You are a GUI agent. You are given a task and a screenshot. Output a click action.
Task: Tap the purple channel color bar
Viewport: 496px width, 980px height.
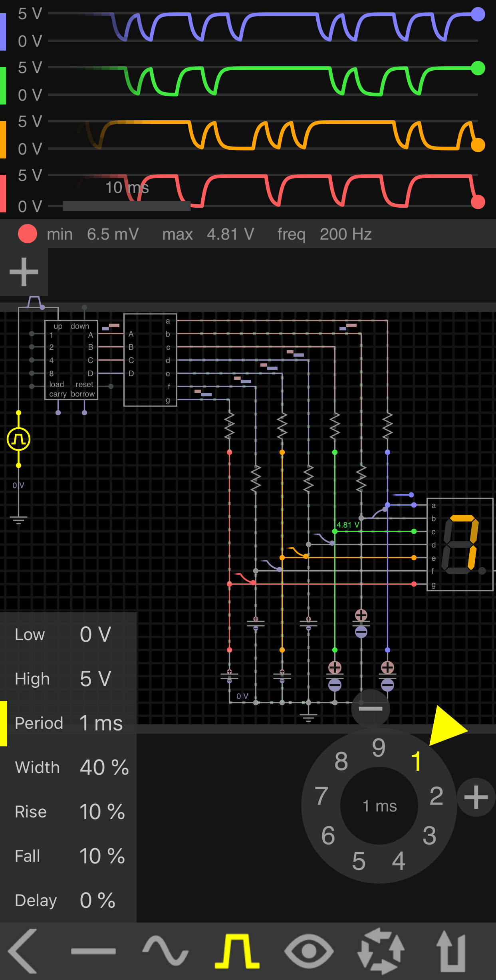tap(3, 32)
